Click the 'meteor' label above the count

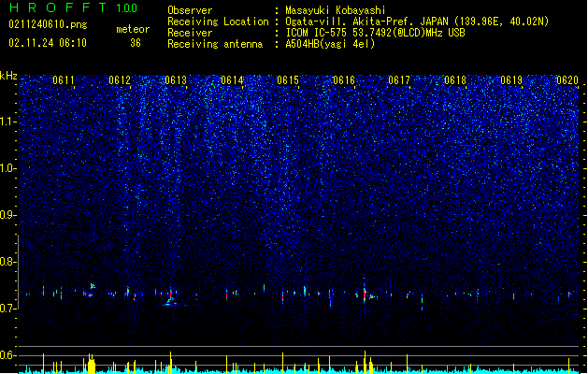click(133, 29)
